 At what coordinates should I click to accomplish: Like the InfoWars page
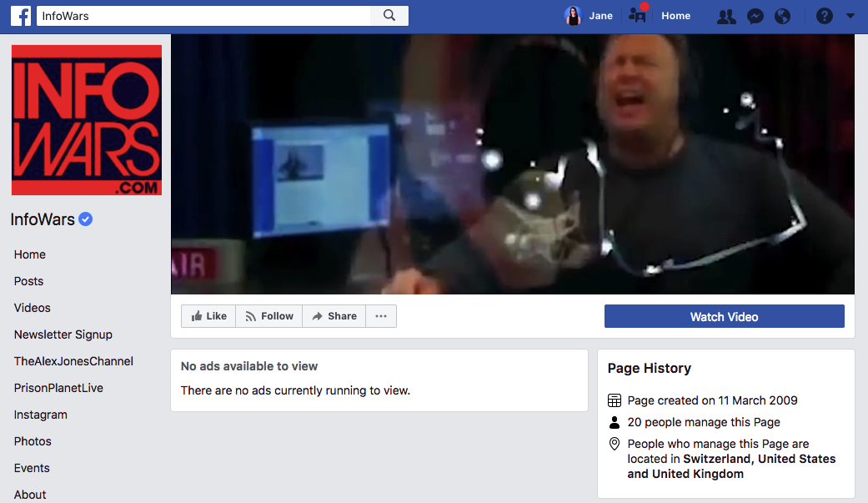tap(208, 316)
